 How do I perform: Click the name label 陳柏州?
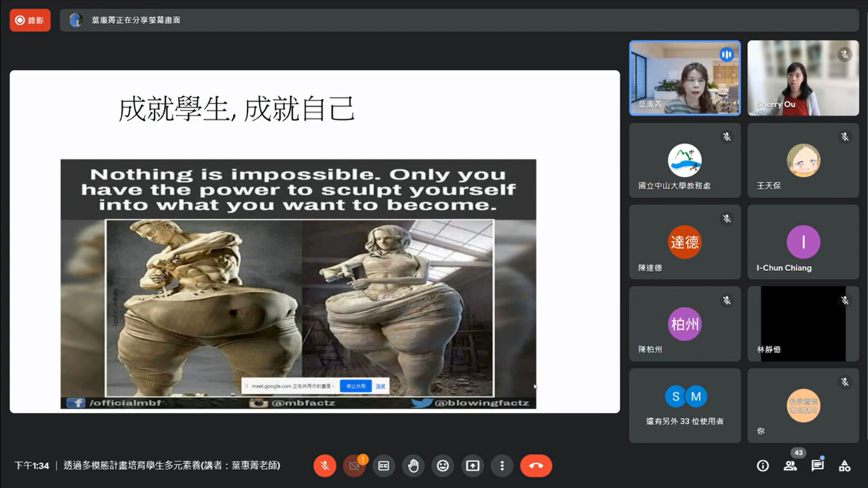pyautogui.click(x=650, y=349)
